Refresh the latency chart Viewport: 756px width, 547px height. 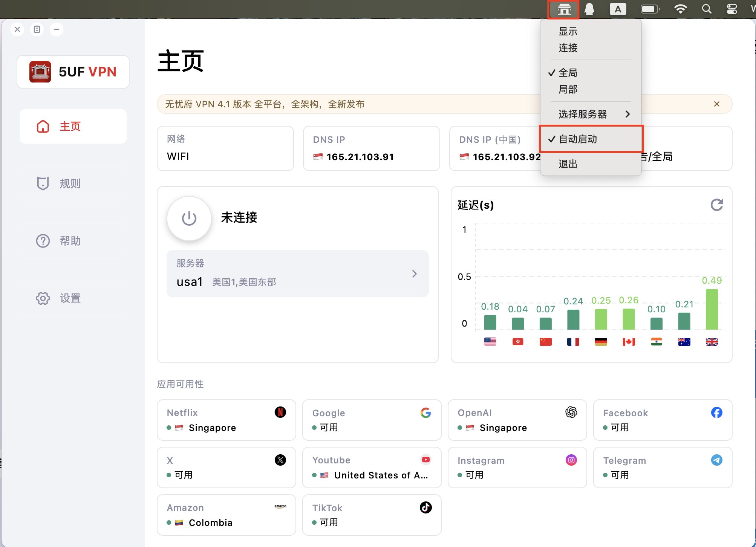716,205
